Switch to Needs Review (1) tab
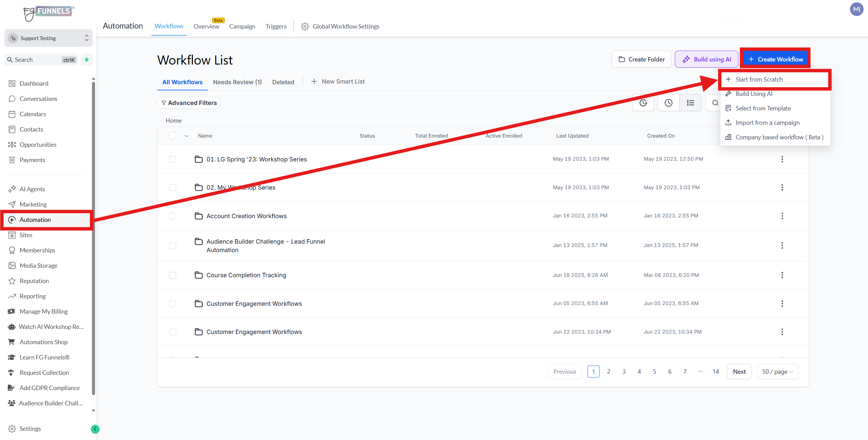Viewport: 868px width, 440px height. tap(237, 82)
